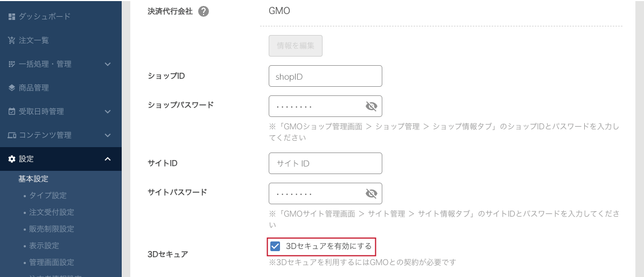Expand the 受取日時管理 menu chevron
The width and height of the screenshot is (644, 277).
(x=108, y=112)
